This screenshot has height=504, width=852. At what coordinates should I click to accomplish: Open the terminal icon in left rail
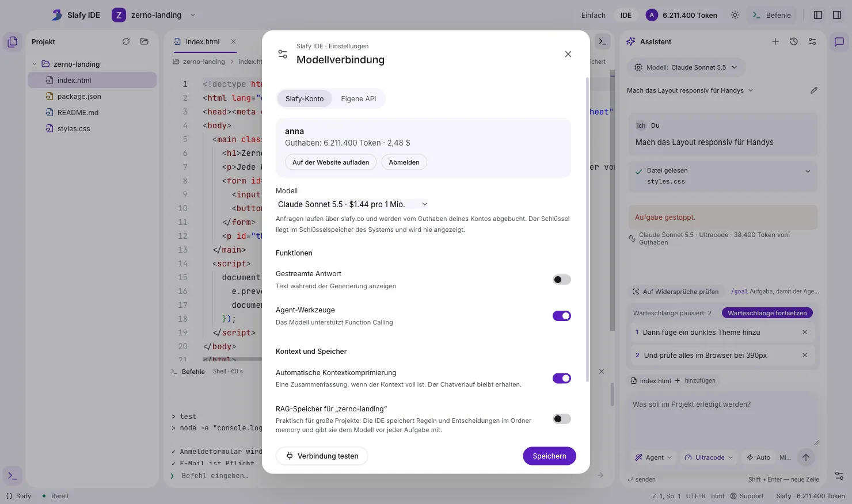13,476
